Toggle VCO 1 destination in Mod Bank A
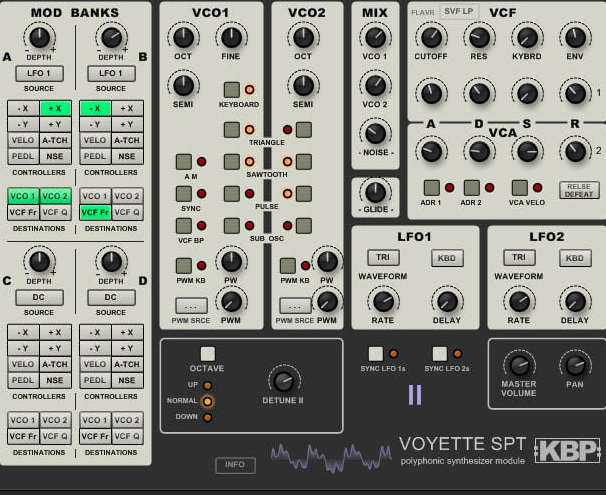606x495 pixels. tap(23, 196)
